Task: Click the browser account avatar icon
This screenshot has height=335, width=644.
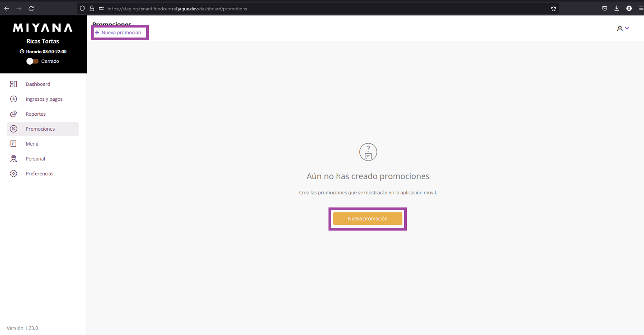Action: pyautogui.click(x=629, y=9)
